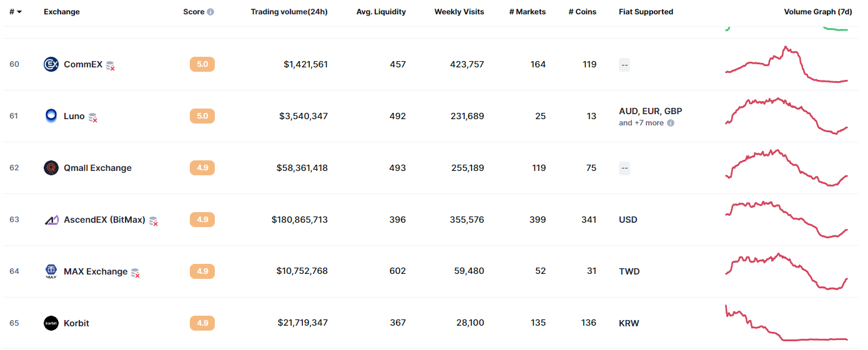Click the CommEX exchange logo
868x350 pixels.
coord(51,64)
